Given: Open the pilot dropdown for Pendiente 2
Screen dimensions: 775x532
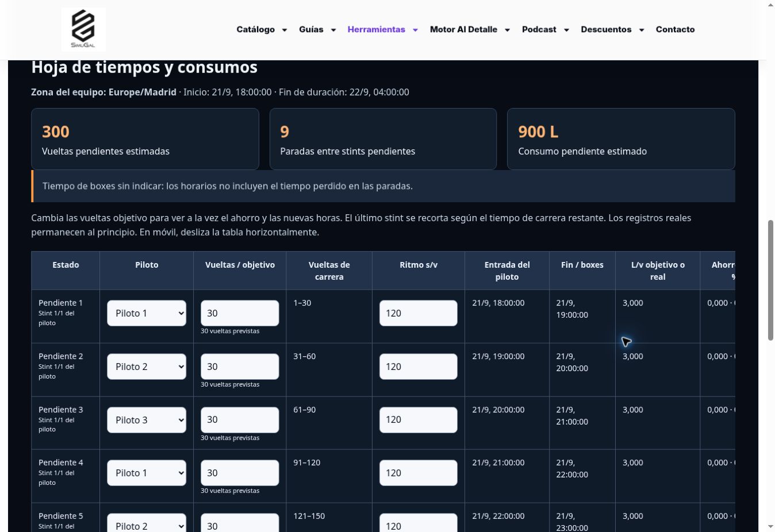Looking at the screenshot, I should pyautogui.click(x=147, y=367).
